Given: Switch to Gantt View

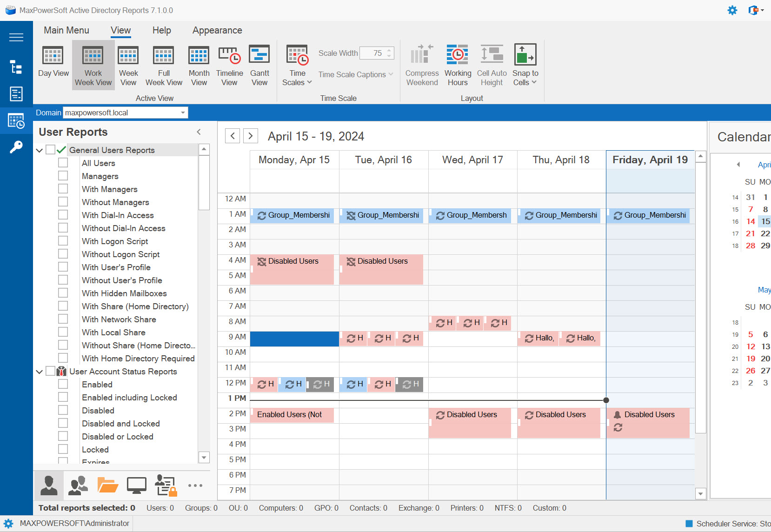Looking at the screenshot, I should coord(259,65).
